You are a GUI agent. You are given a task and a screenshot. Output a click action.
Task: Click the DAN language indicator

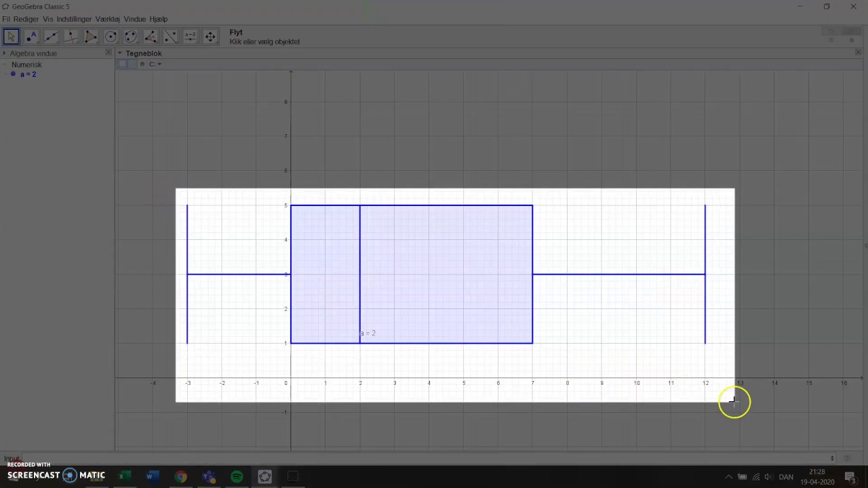[x=786, y=476]
